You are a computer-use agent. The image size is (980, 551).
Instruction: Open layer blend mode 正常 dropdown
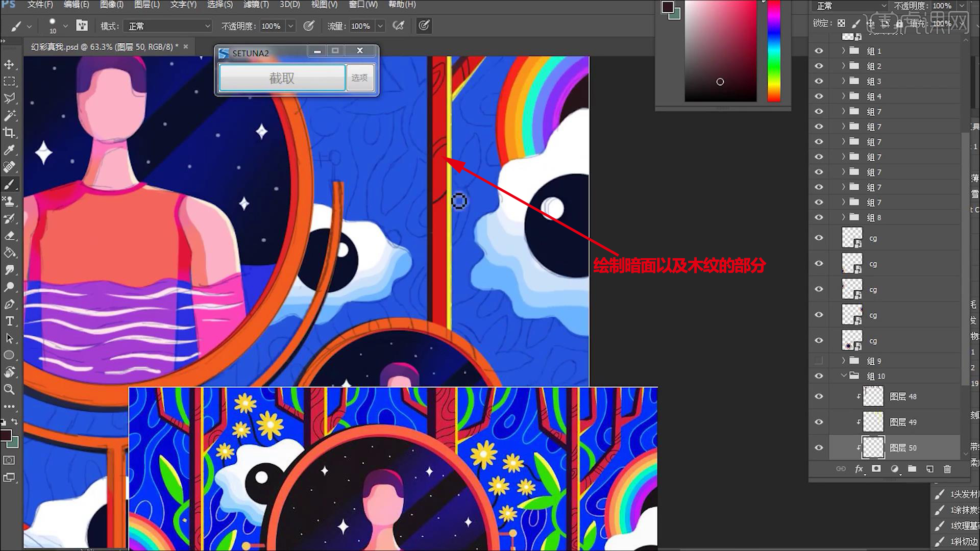tap(851, 6)
